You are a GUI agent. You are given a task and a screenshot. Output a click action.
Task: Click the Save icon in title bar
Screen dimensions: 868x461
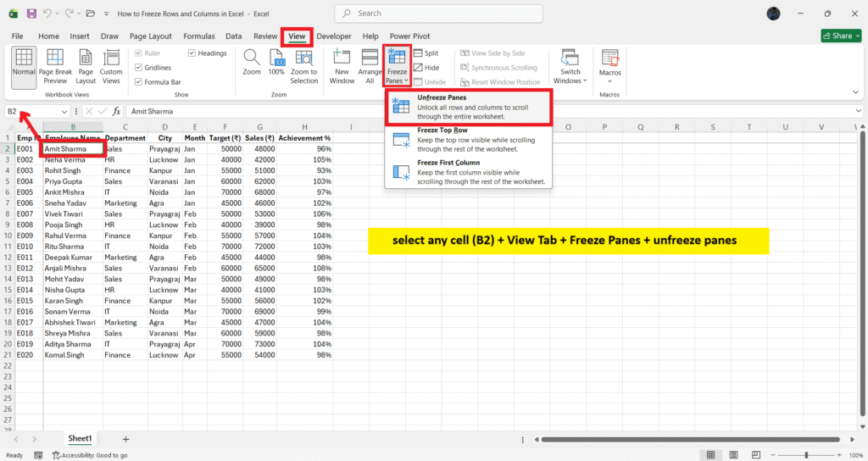[31, 14]
